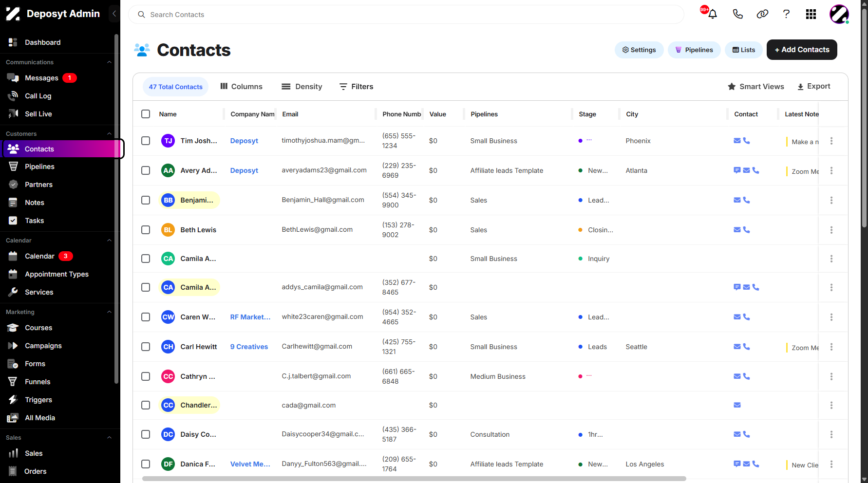This screenshot has height=483, width=868.
Task: Open the 9 Creatives company link
Action: point(249,347)
